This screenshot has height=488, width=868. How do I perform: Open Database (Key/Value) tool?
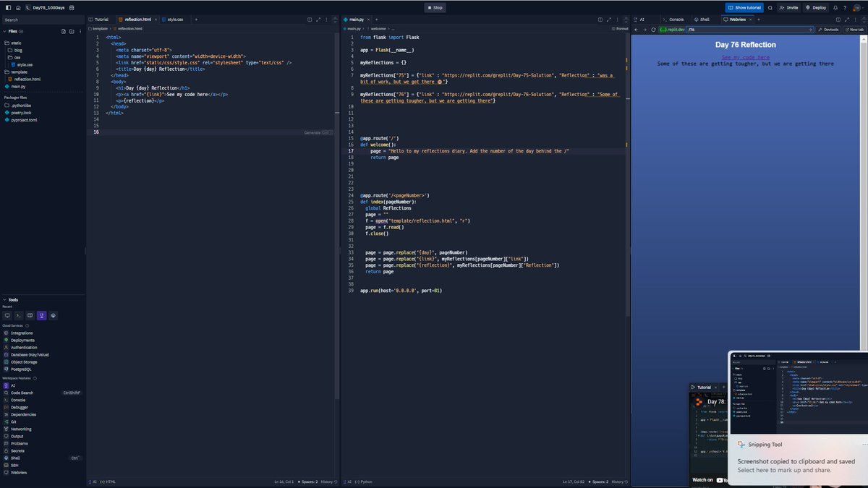(26, 355)
